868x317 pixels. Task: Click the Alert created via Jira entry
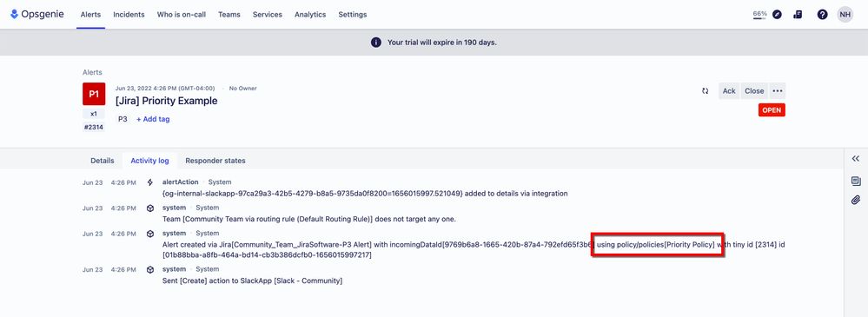point(474,249)
